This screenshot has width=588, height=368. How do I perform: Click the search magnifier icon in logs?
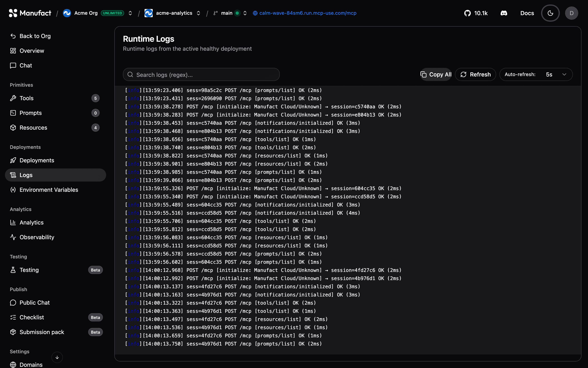point(130,74)
